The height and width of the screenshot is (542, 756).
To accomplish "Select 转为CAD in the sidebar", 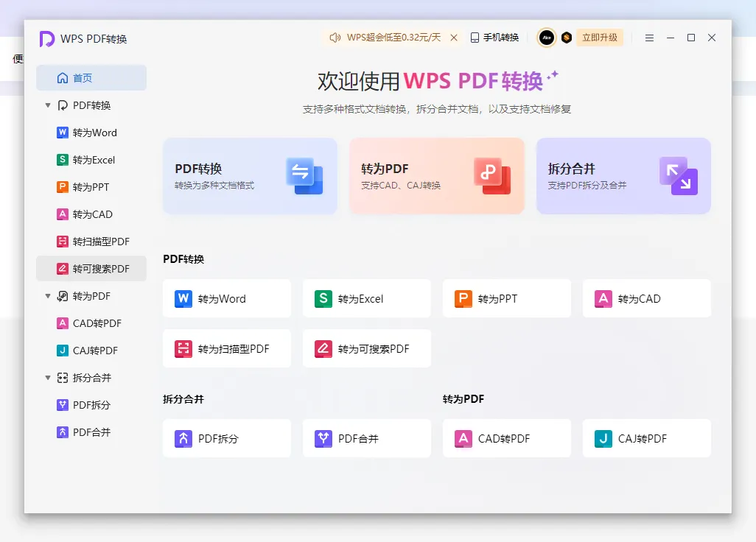I will pos(91,214).
